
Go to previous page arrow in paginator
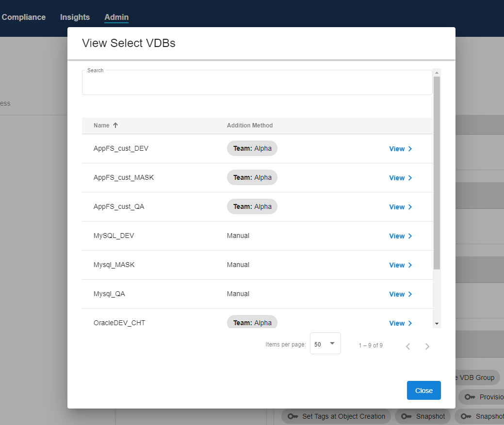[408, 346]
